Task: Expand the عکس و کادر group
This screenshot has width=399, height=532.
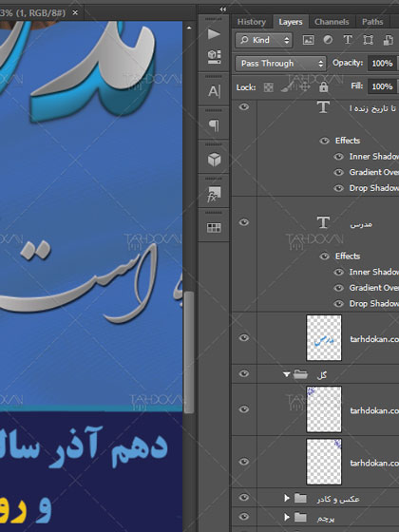Action: pos(287,498)
